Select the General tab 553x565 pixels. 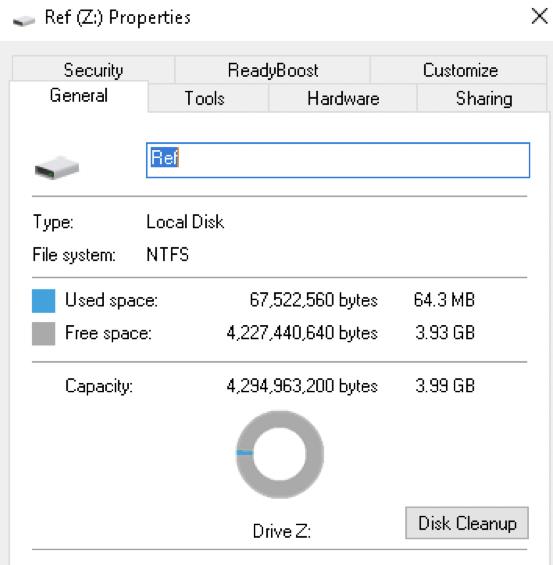click(x=79, y=96)
